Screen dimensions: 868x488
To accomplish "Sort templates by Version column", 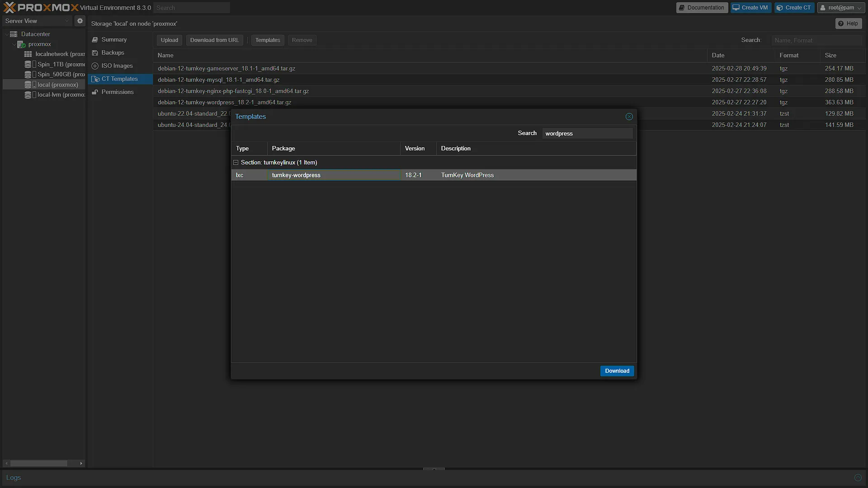I will pyautogui.click(x=418, y=148).
